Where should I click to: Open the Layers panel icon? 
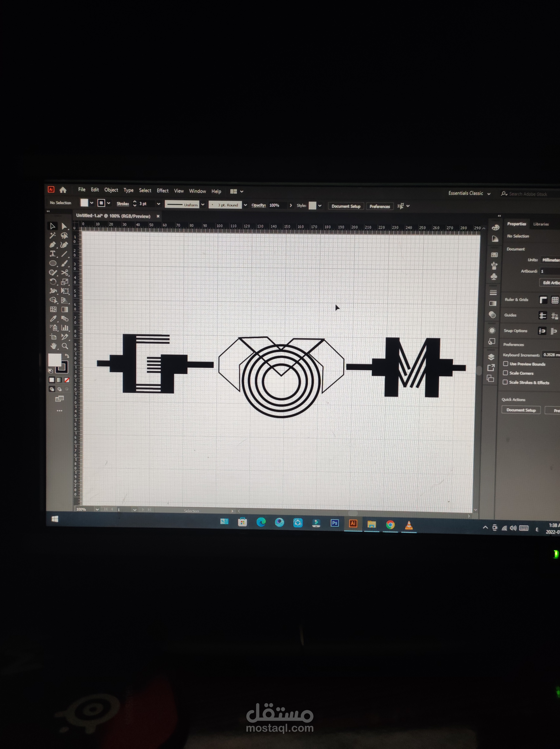pos(491,357)
